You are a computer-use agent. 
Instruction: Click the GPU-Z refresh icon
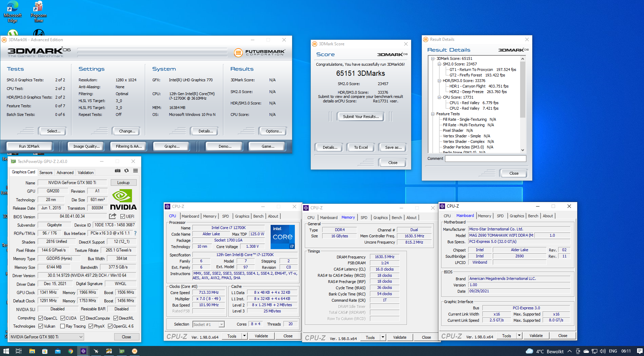pyautogui.click(x=127, y=171)
